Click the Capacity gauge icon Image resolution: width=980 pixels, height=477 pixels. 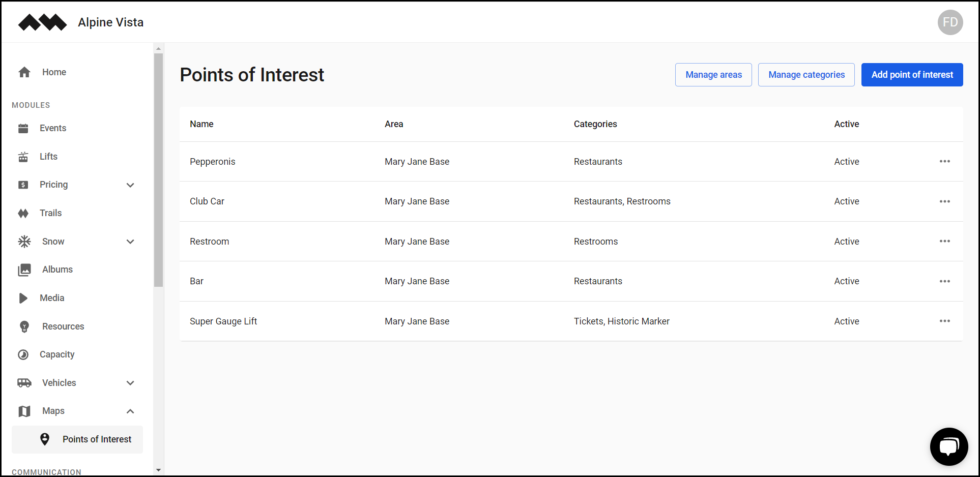(x=23, y=354)
